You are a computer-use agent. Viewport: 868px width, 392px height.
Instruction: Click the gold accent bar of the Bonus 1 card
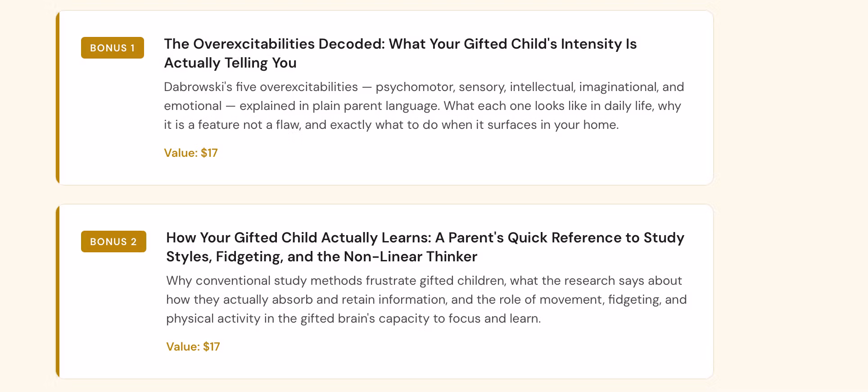tap(58, 98)
